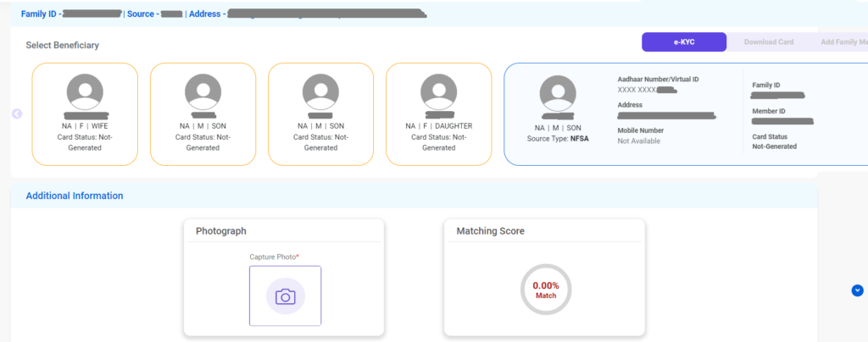Click the second SON beneficiary avatar
This screenshot has height=342, width=868.
(x=320, y=91)
